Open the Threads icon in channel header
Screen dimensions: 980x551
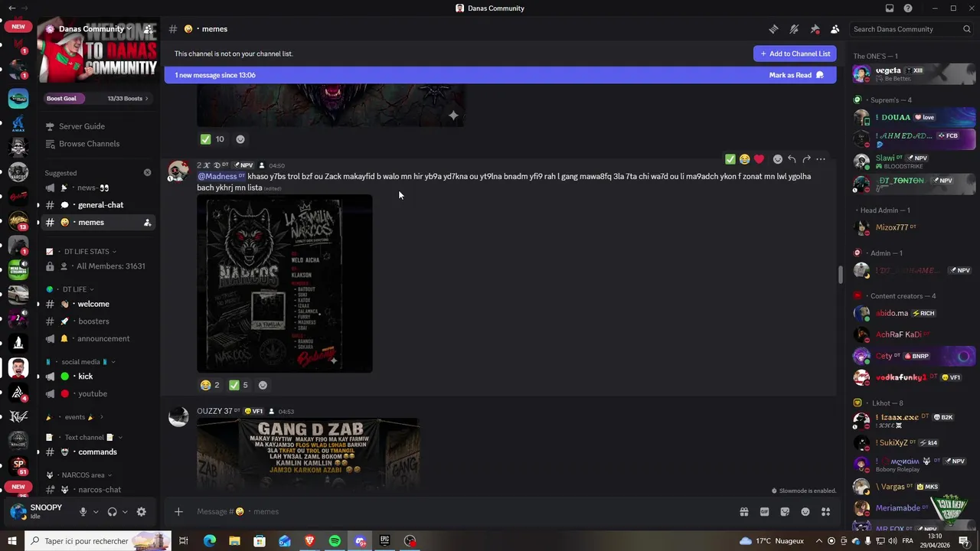point(773,29)
